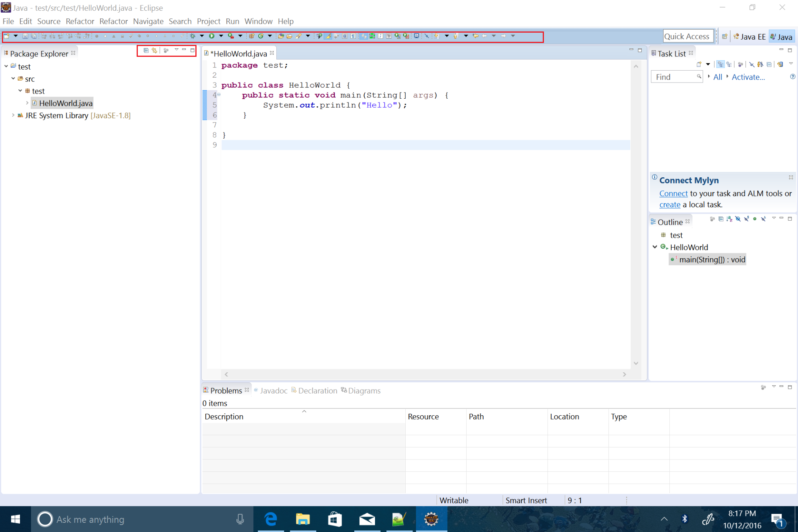798x532 pixels.
Task: Click the editor horizontal scrollbar track
Action: tap(422, 374)
